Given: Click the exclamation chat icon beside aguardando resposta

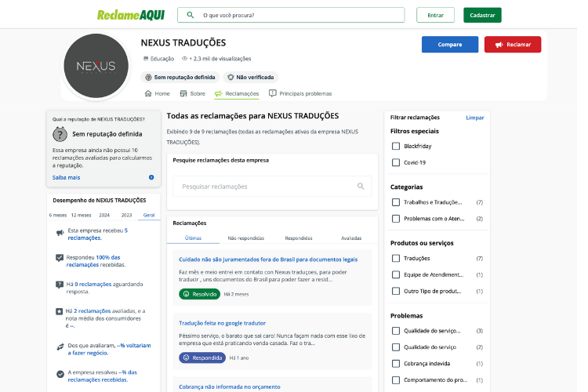Looking at the screenshot, I should (x=60, y=285).
